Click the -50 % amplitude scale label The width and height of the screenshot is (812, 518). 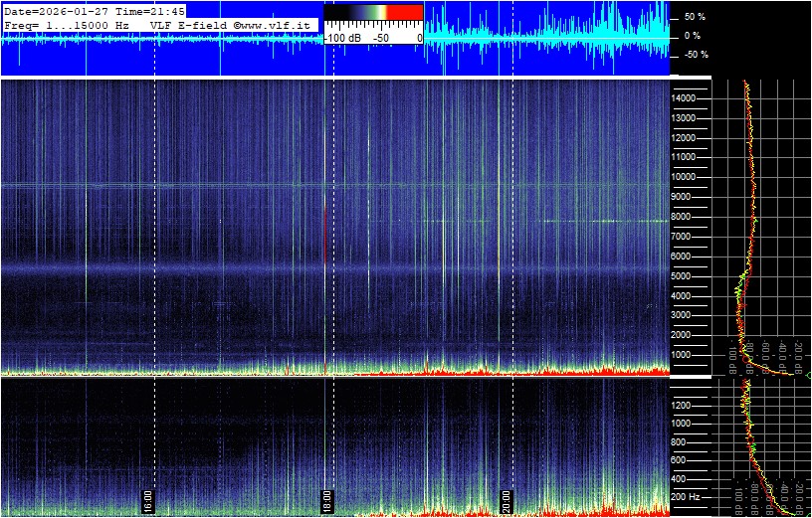[x=695, y=55]
